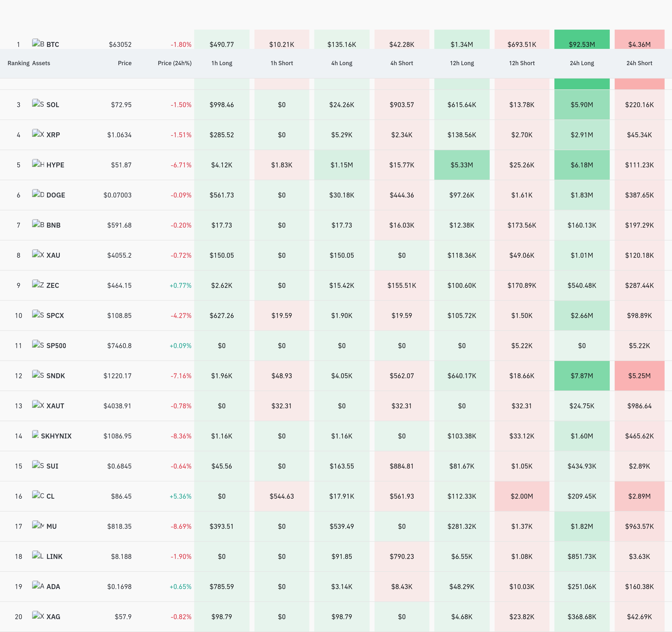Click the DOGE asset icon
The width and height of the screenshot is (672, 632).
point(38,194)
